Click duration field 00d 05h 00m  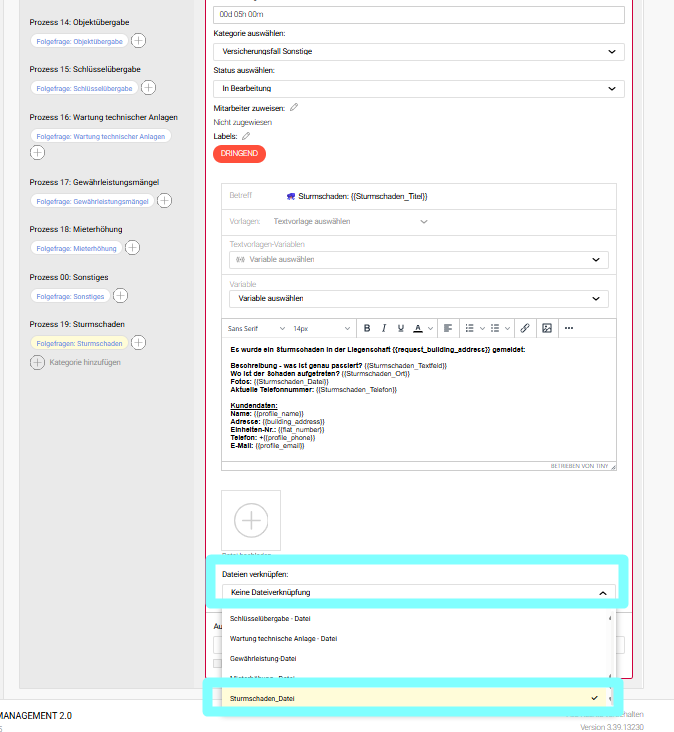pyautogui.click(x=419, y=14)
